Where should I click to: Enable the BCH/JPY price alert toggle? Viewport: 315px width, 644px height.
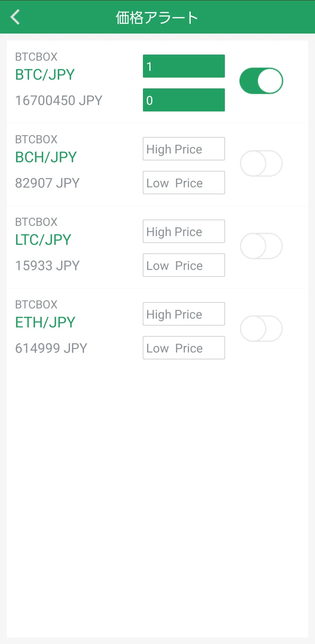pos(261,163)
